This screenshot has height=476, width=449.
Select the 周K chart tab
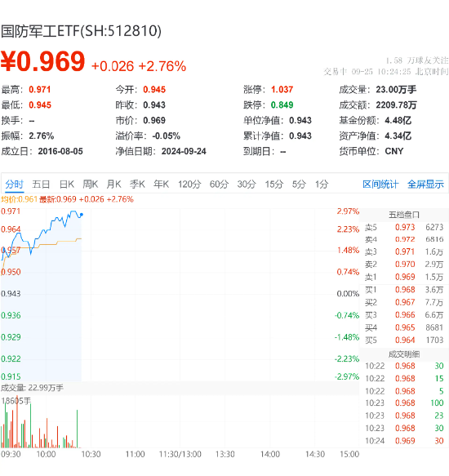point(91,184)
